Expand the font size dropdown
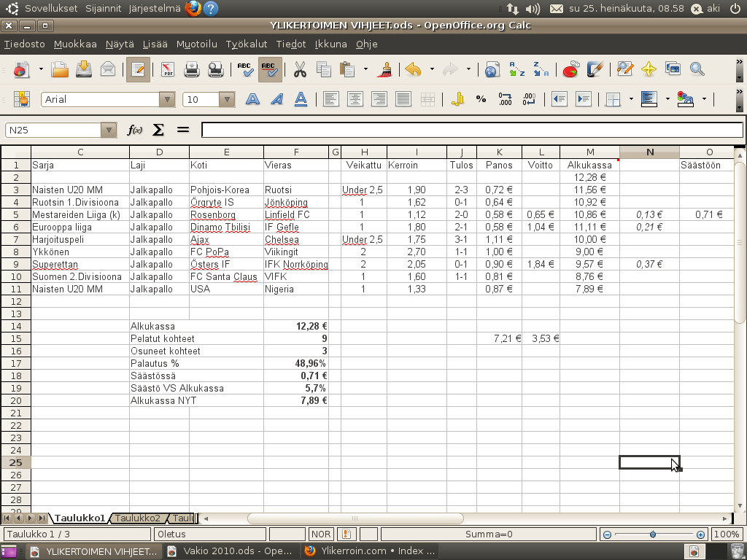747x560 pixels. point(227,99)
